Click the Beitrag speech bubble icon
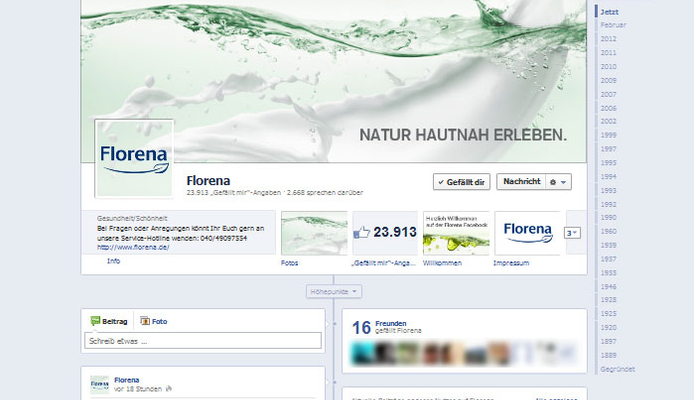 click(95, 321)
